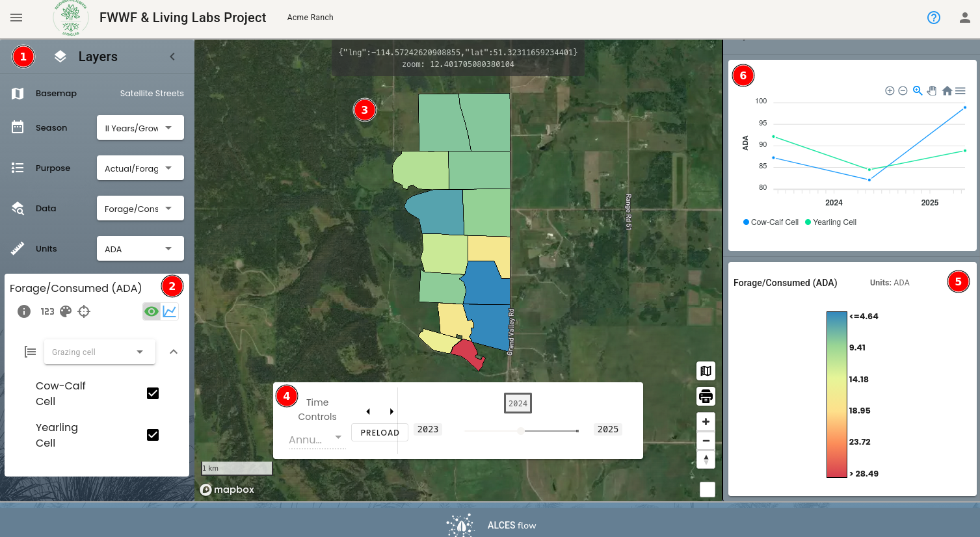Step time backward arrow
The width and height of the screenshot is (980, 537).
pyautogui.click(x=368, y=412)
